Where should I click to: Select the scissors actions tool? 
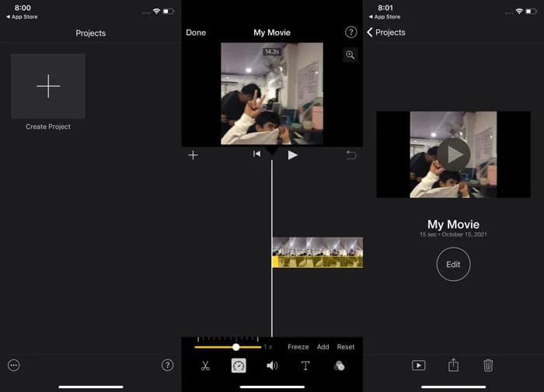point(205,366)
